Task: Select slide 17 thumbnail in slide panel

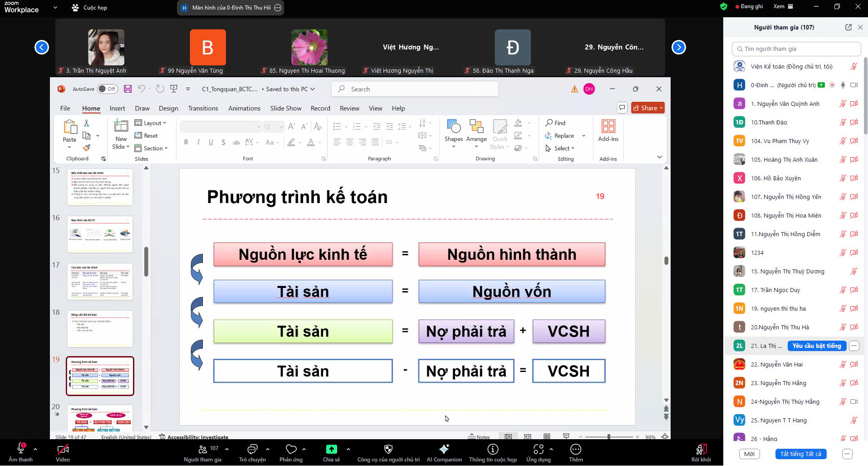Action: [x=100, y=281]
